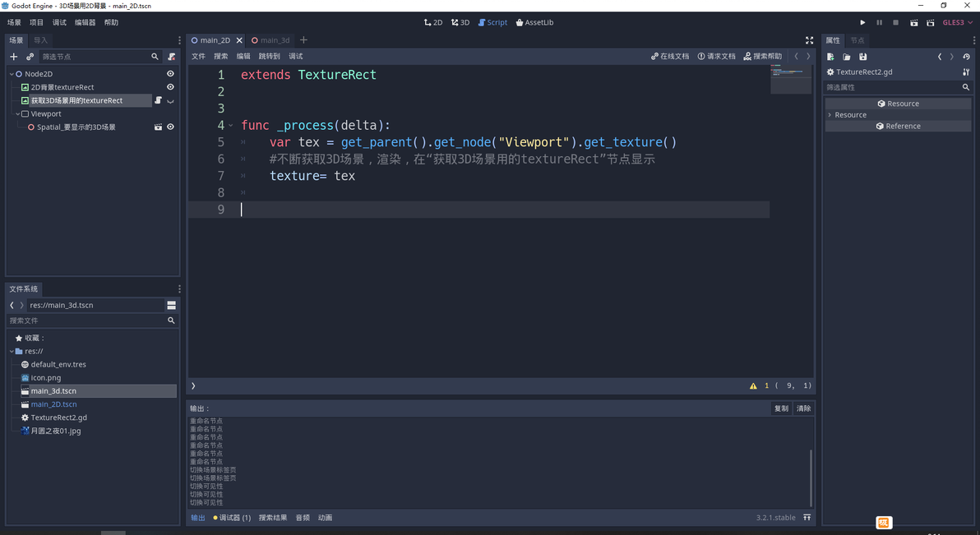This screenshot has width=980, height=535.
Task: Switch to the 节点 dock tab
Action: [x=857, y=40]
